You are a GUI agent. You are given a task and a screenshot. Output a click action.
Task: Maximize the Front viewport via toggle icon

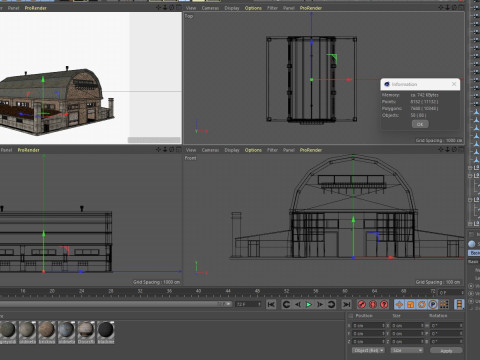coord(461,150)
